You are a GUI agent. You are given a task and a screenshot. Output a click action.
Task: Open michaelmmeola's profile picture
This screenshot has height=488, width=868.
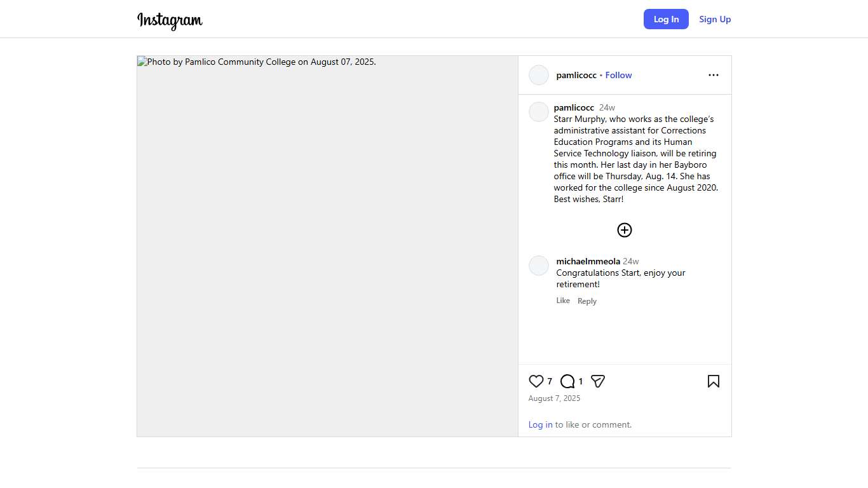539,266
